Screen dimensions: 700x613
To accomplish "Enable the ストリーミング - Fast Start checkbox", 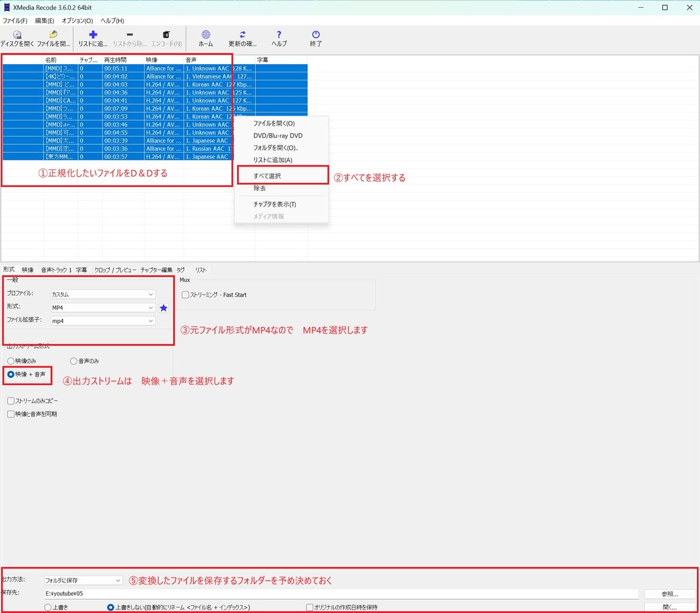I will point(185,295).
